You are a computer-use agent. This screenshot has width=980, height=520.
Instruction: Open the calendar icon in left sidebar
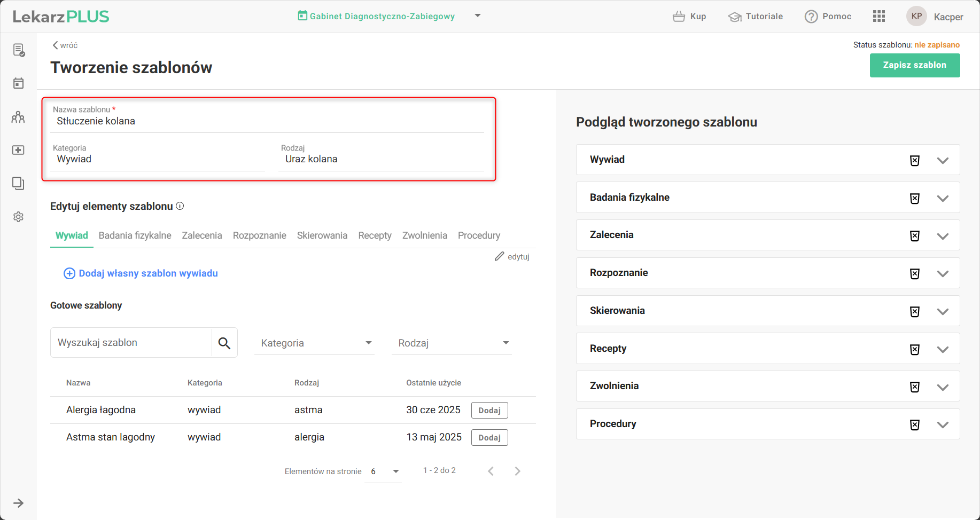coord(19,83)
